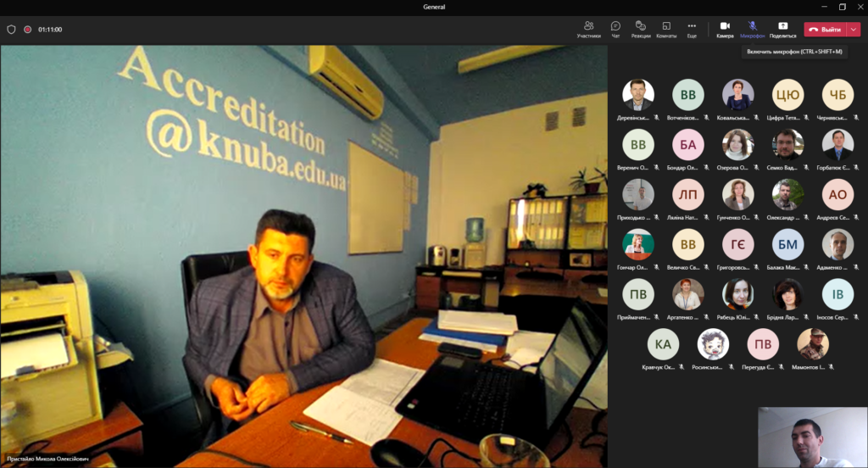Image resolution: width=868 pixels, height=468 pixels.
Task: Click muted mic icon beside Цифра Тетя...
Action: coord(806,117)
